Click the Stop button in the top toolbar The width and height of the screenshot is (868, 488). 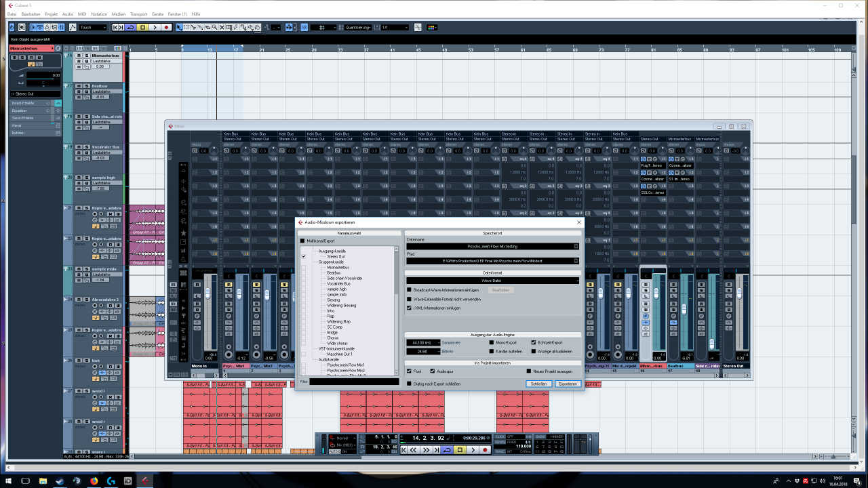(142, 27)
